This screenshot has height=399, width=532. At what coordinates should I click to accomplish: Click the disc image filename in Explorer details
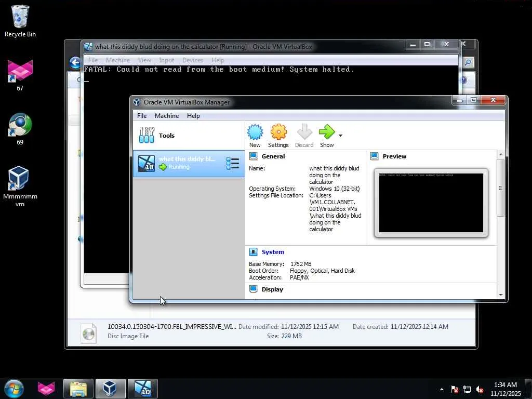(x=171, y=327)
